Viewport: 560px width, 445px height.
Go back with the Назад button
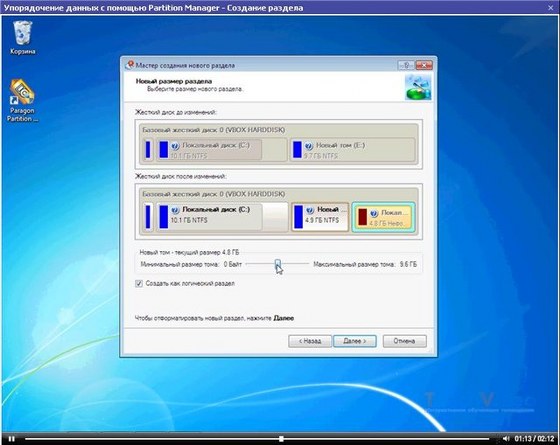[310, 341]
